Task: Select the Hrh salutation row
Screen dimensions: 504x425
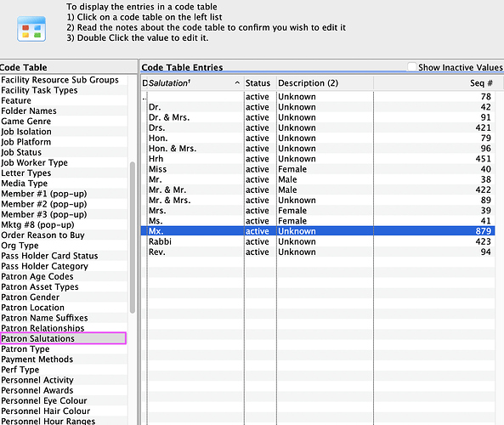Action: 318,159
